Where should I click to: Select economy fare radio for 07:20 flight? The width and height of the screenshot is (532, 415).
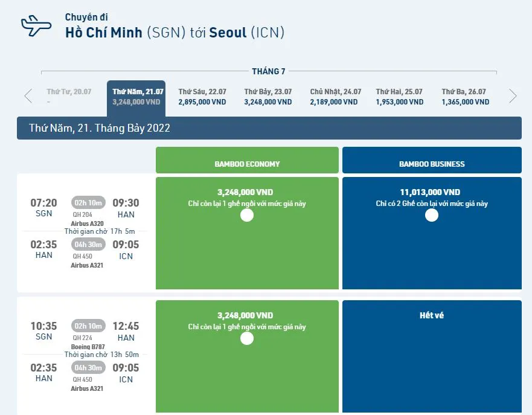point(247,215)
